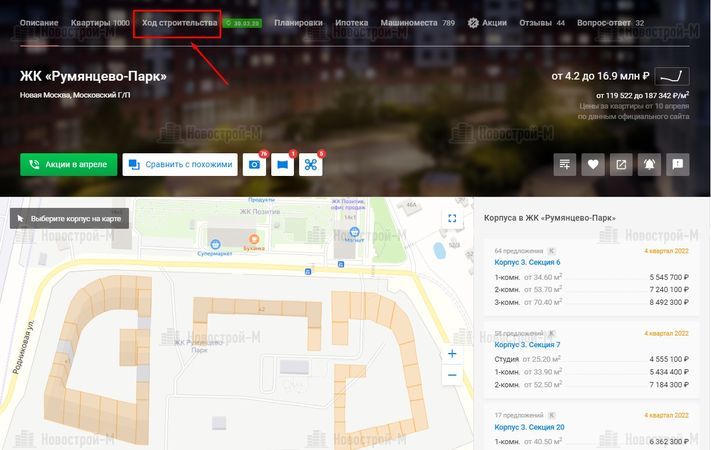Zoom out on the map

click(x=452, y=376)
